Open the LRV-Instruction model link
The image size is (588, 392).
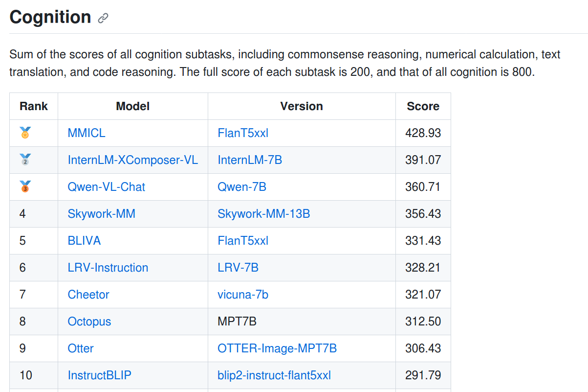(x=108, y=268)
